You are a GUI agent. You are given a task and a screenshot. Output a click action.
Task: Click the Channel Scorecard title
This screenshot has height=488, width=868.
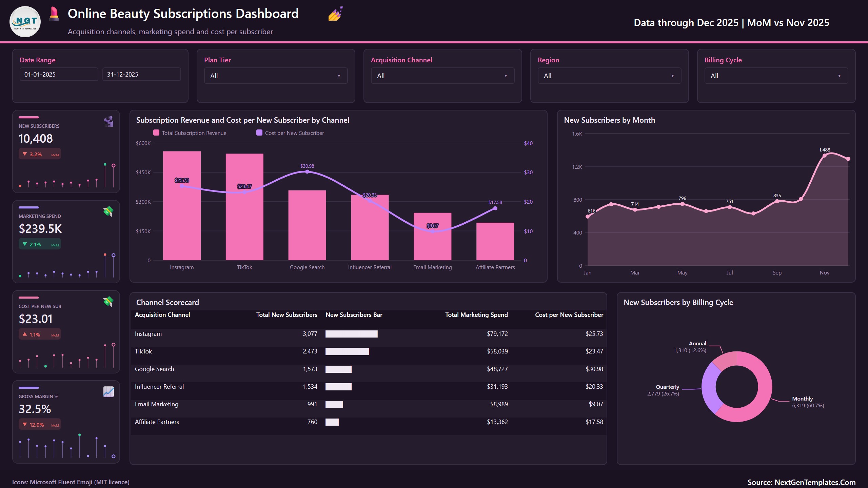click(x=167, y=302)
